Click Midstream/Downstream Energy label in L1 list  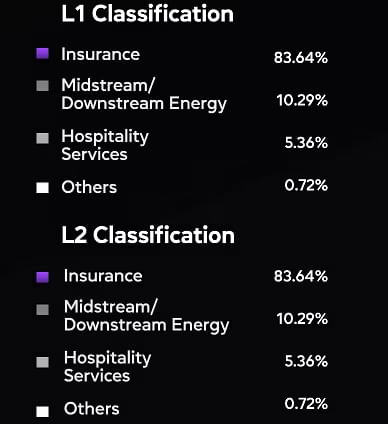[x=144, y=95]
